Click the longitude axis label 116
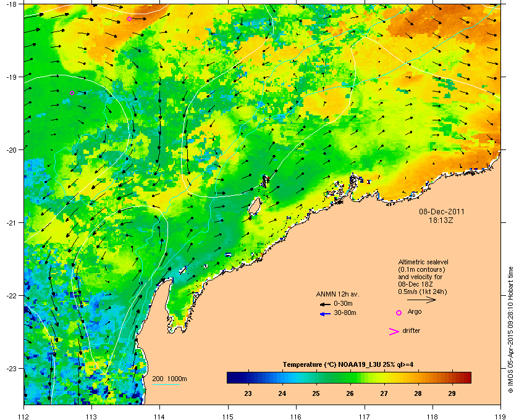This screenshot has width=519, height=420. coord(296,416)
